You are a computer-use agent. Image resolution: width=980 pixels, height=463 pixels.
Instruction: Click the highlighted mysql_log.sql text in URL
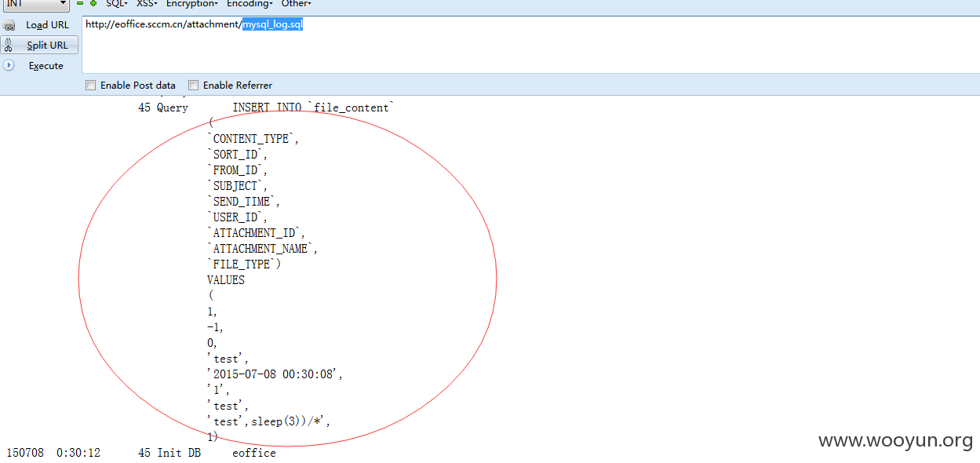(x=272, y=24)
